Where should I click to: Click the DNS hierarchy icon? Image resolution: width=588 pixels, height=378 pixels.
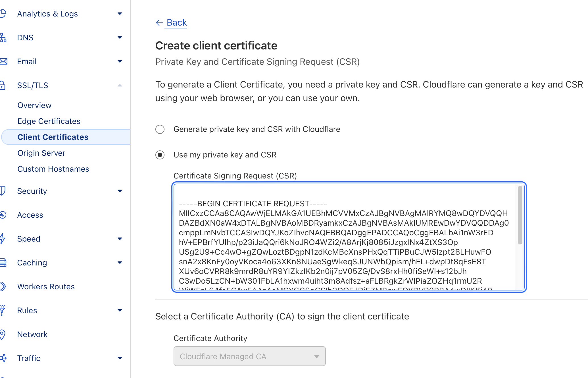[3, 38]
